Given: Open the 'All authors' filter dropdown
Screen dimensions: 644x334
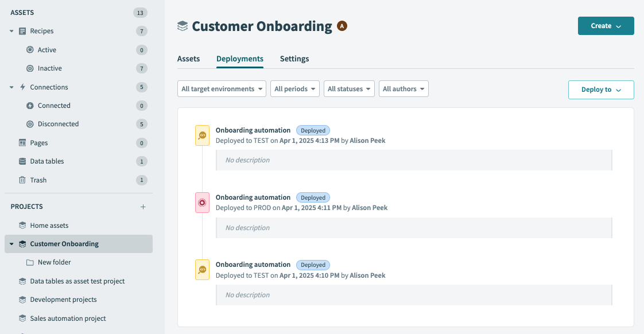Looking at the screenshot, I should 404,88.
